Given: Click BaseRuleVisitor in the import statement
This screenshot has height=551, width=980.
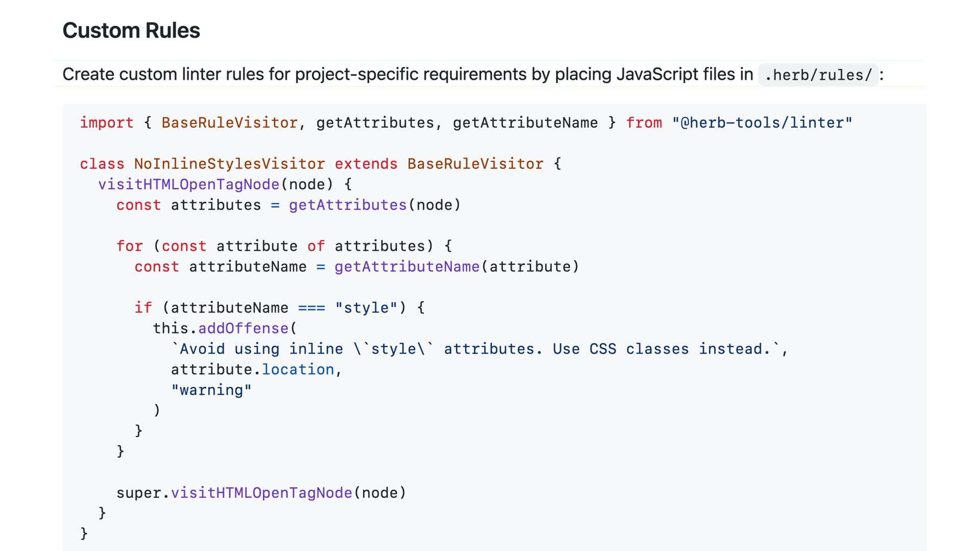Looking at the screenshot, I should click(229, 123).
